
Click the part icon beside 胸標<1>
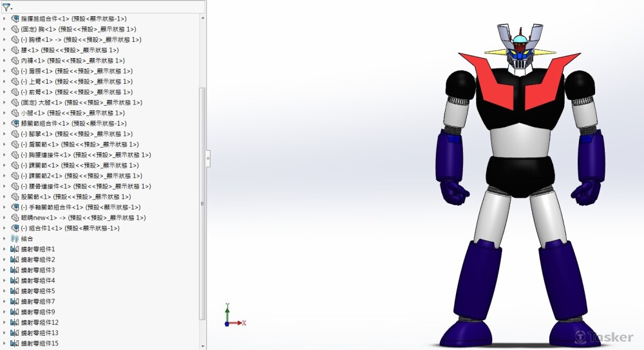pos(15,39)
